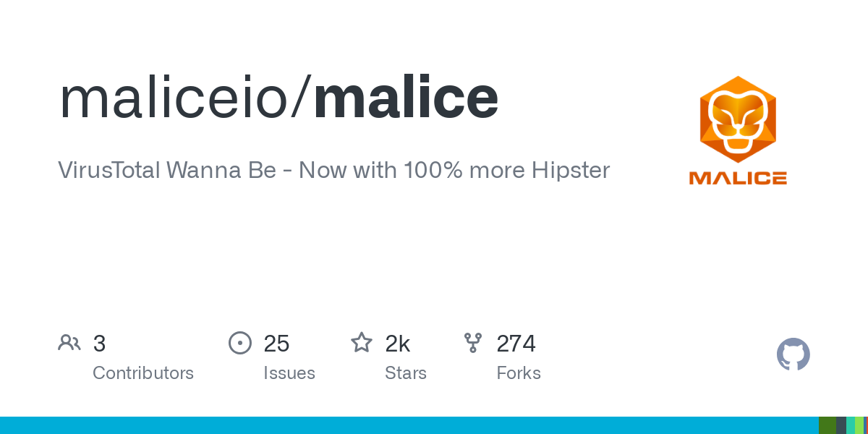Click the 2k stars count
Screen dimensions: 868x434
point(398,344)
